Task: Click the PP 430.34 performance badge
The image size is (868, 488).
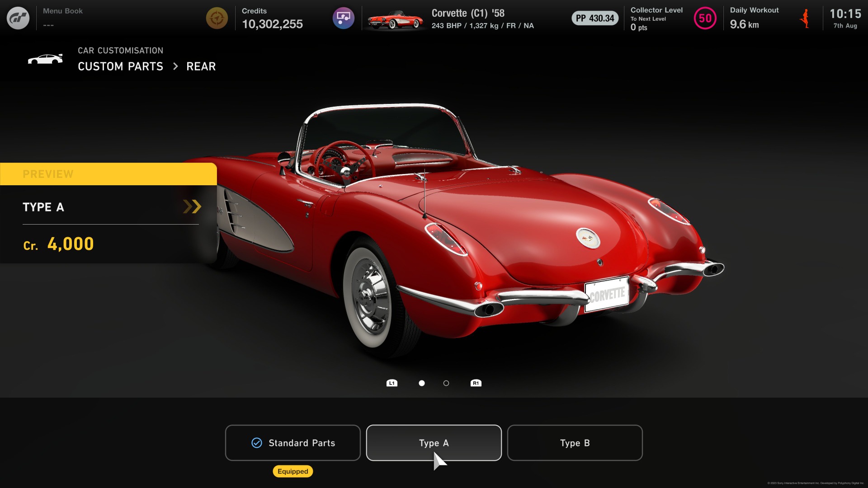Action: click(595, 18)
